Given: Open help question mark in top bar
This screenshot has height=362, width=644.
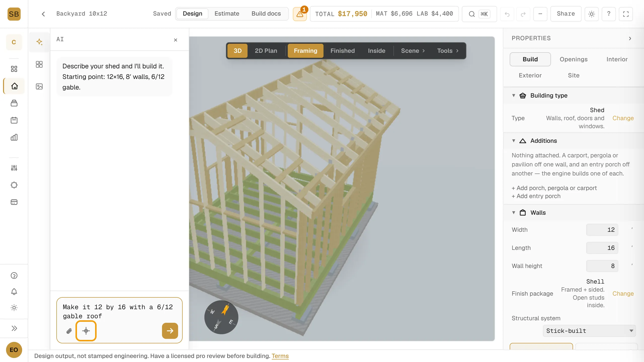Looking at the screenshot, I should point(609,14).
